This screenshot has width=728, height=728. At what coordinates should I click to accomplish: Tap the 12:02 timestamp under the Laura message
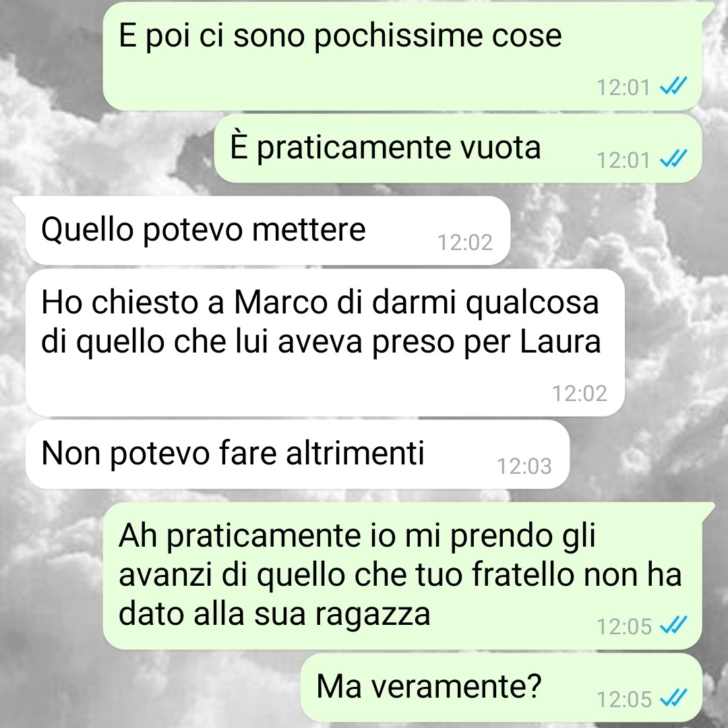(x=580, y=394)
